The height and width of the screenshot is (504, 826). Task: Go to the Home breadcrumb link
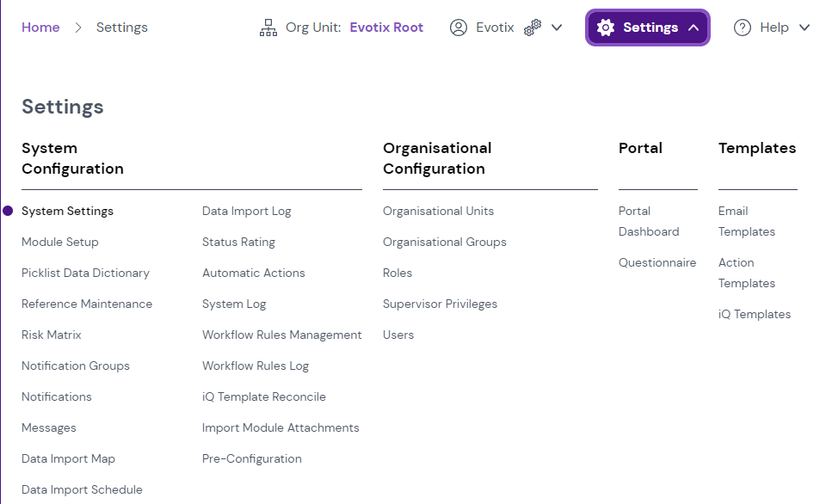click(x=40, y=28)
